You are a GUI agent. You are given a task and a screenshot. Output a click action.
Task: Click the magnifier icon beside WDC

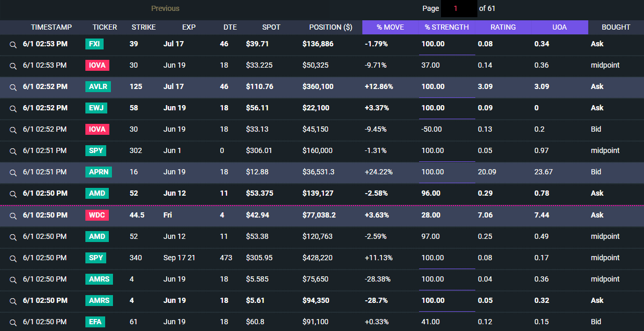tap(13, 215)
